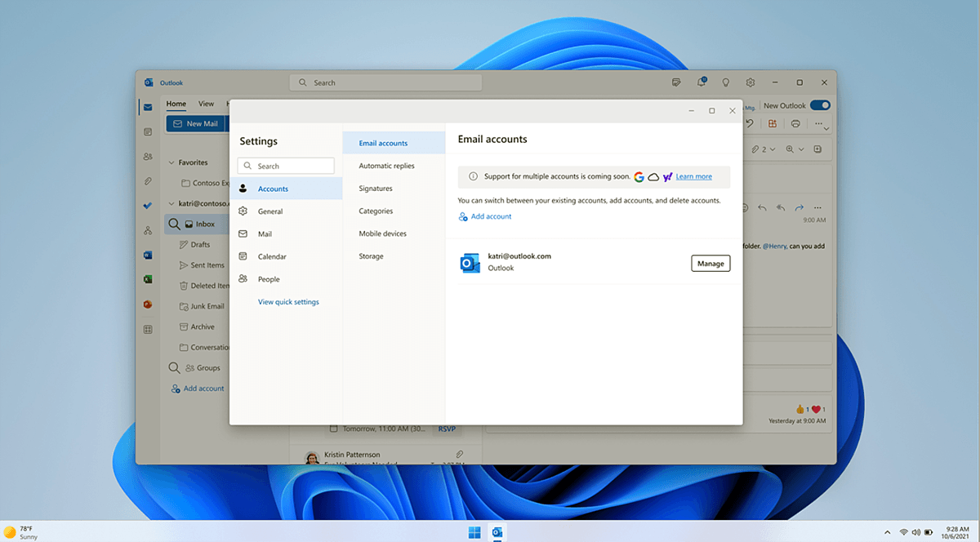Open the ribbon's three-dot overflow menu
The height and width of the screenshot is (542, 980).
pos(818,123)
